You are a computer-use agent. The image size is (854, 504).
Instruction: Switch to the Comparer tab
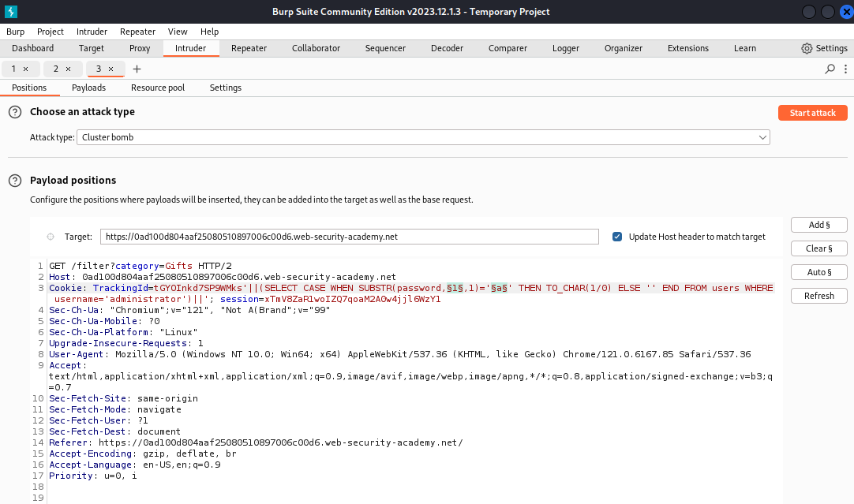508,48
